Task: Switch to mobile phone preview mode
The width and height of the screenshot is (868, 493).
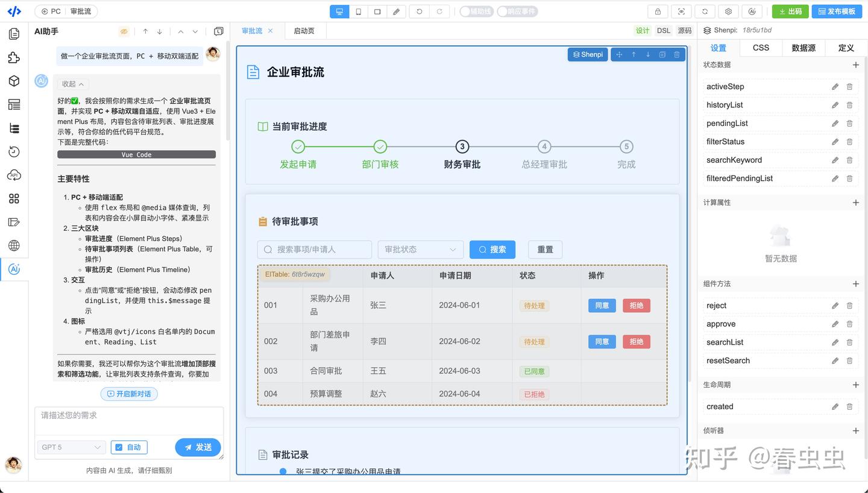Action: coord(358,11)
